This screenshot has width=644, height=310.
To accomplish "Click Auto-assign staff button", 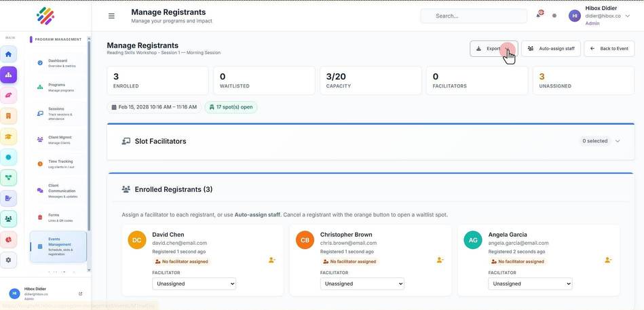I will pyautogui.click(x=551, y=48).
